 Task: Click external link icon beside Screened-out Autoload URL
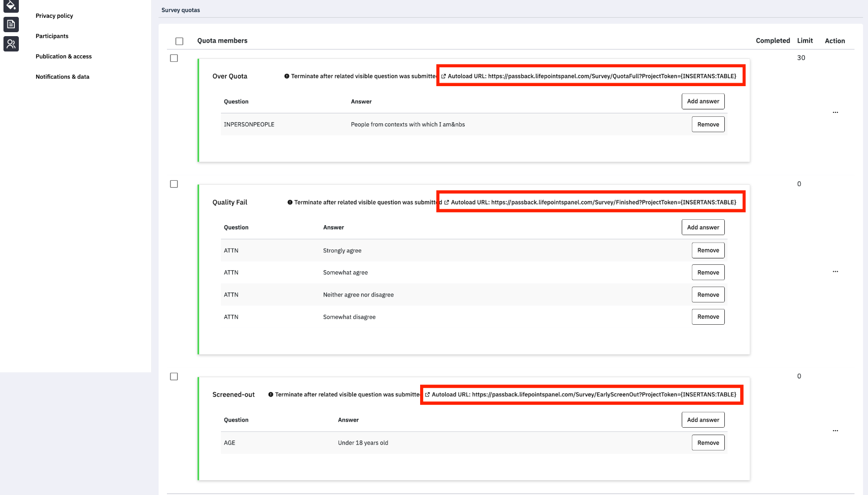pos(427,395)
